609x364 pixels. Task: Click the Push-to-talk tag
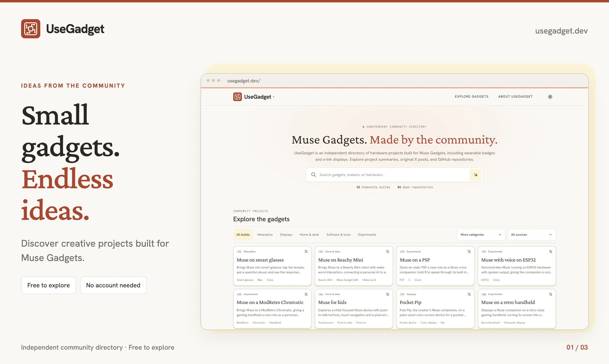tap(345, 323)
